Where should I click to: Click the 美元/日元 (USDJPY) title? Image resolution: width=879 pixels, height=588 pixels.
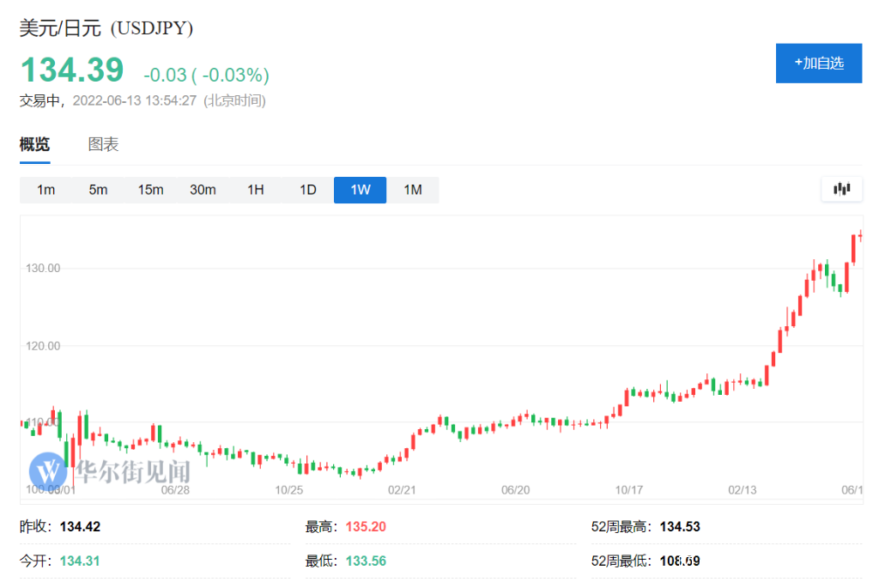106,28
